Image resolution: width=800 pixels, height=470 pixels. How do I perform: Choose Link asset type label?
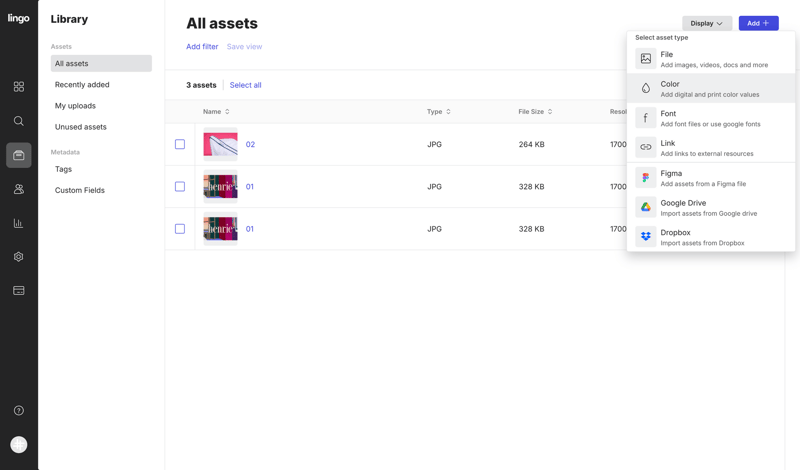[667, 143]
